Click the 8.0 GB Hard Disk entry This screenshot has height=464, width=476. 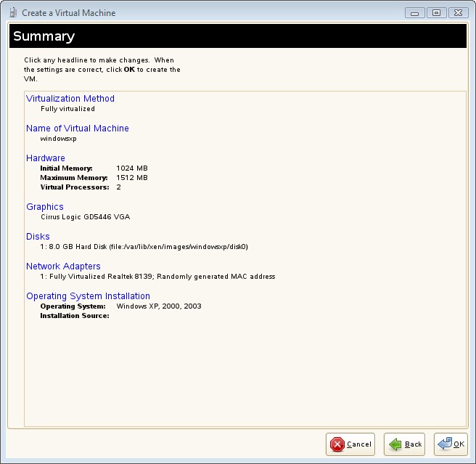144,247
